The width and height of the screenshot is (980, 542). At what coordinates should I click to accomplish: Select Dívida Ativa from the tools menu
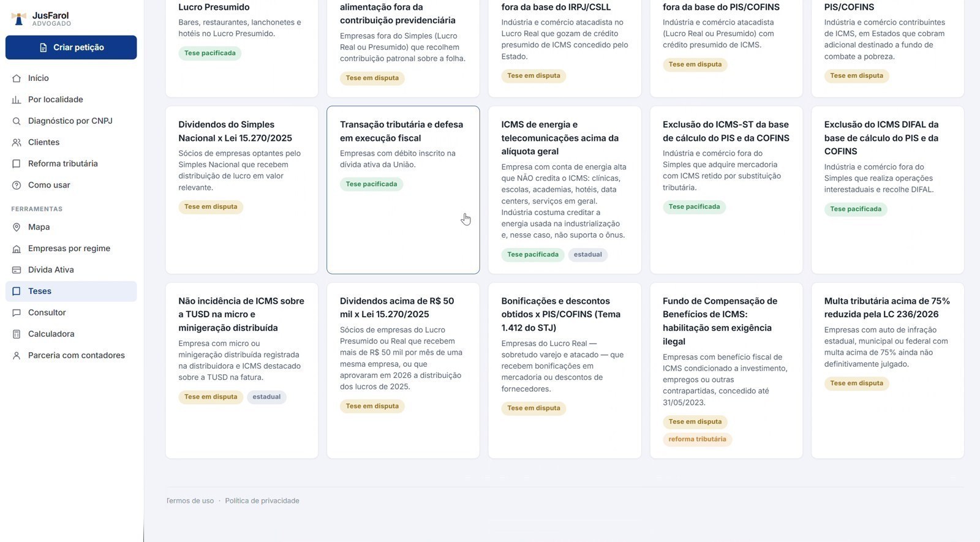pyautogui.click(x=71, y=270)
